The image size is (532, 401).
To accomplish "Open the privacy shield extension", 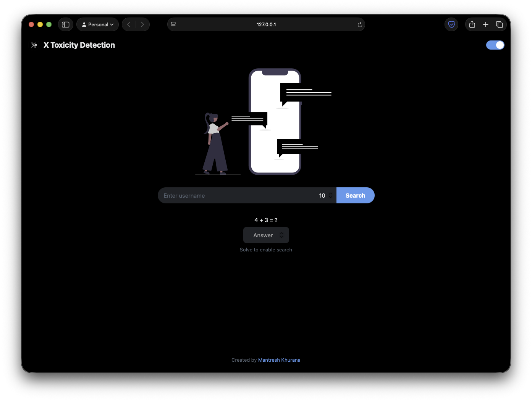I will click(x=451, y=24).
